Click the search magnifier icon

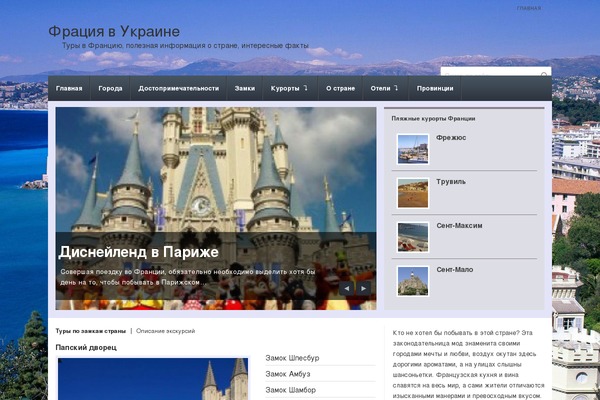544,74
